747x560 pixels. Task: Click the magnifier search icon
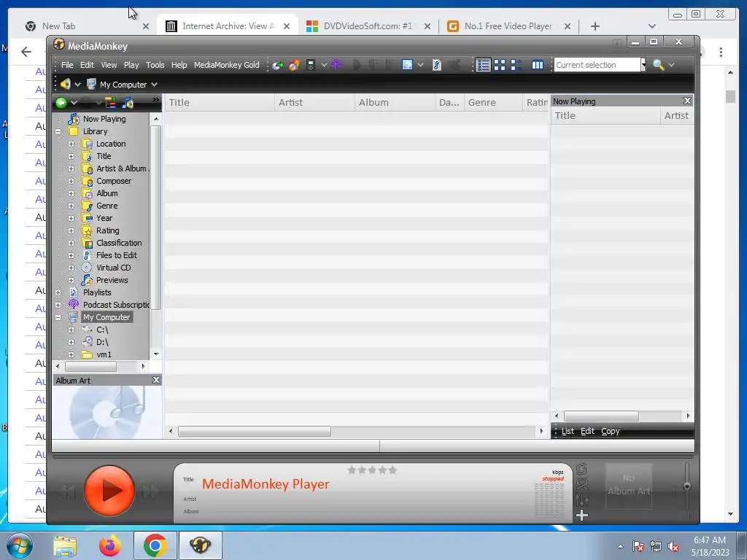click(659, 65)
